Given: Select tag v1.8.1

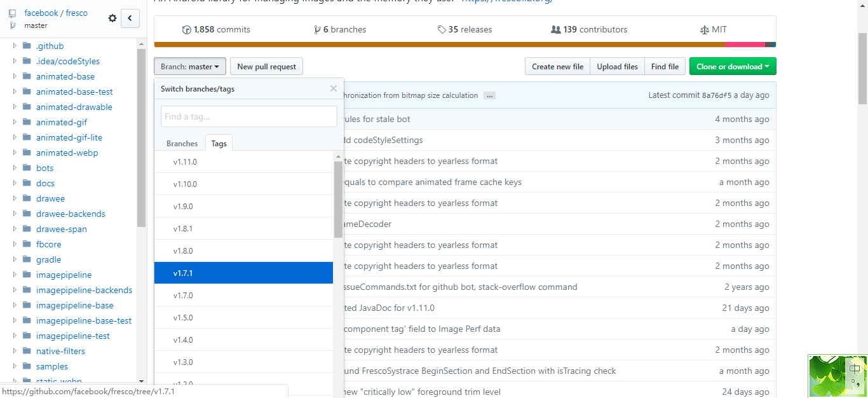Looking at the screenshot, I should tap(243, 228).
